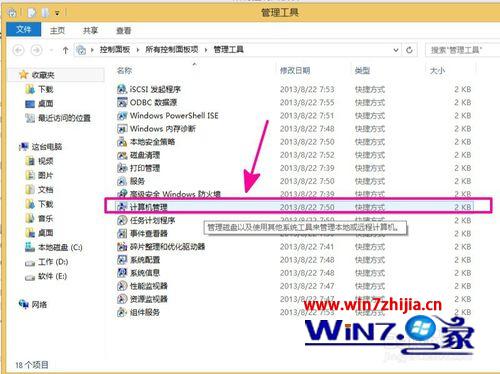This screenshot has width=500, height=374.
Task: Select the 资源监视器 icon
Action: (122, 299)
